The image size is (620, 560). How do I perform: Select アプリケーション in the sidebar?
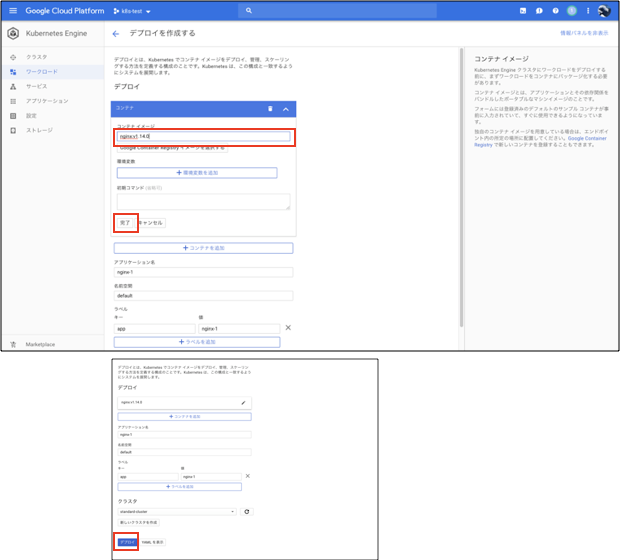click(x=47, y=101)
